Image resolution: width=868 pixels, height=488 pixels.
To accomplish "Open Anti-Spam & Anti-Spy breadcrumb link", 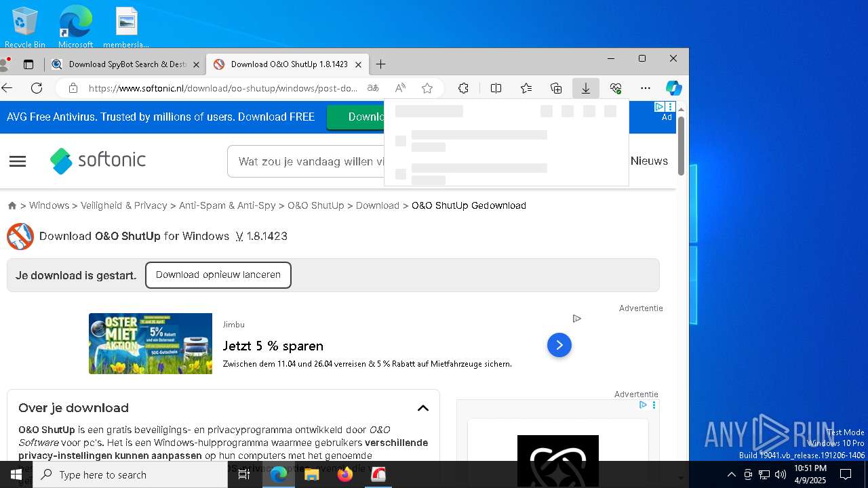I will tap(227, 205).
